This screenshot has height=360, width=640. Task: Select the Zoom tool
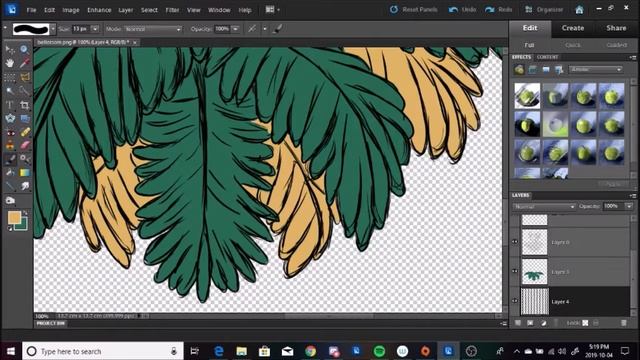click(24, 49)
